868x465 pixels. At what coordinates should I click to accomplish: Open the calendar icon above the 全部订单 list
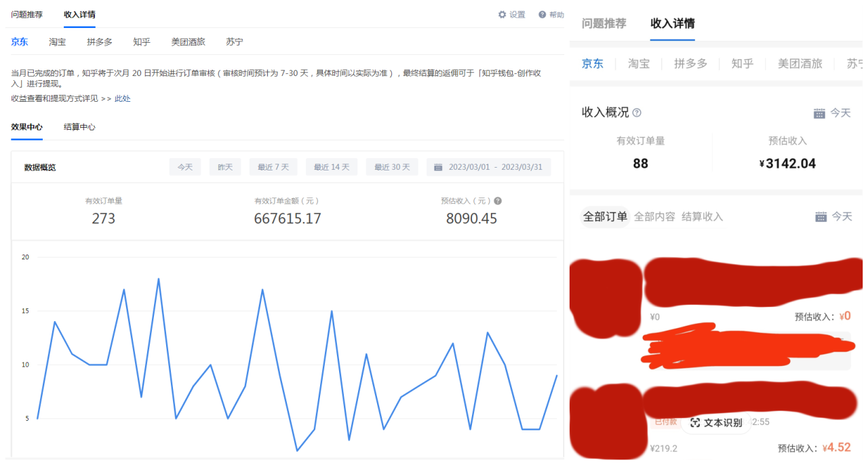point(819,216)
